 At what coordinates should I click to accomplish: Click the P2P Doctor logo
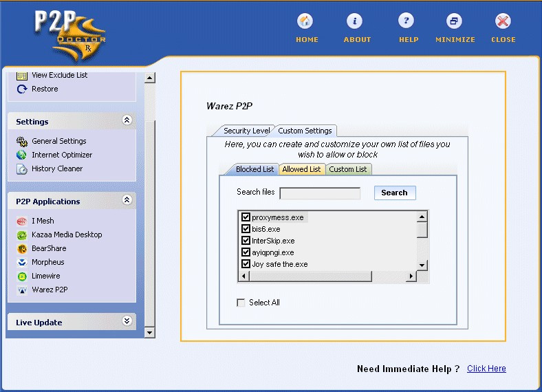70,36
